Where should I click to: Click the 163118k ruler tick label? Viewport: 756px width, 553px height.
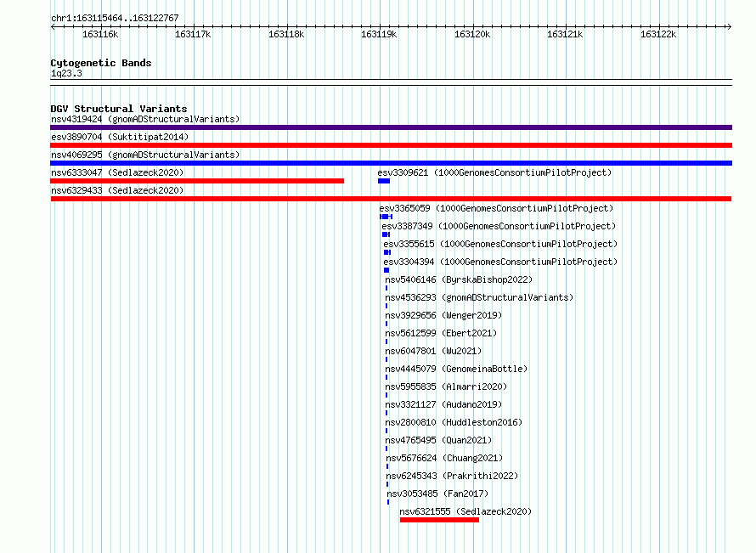286,34
